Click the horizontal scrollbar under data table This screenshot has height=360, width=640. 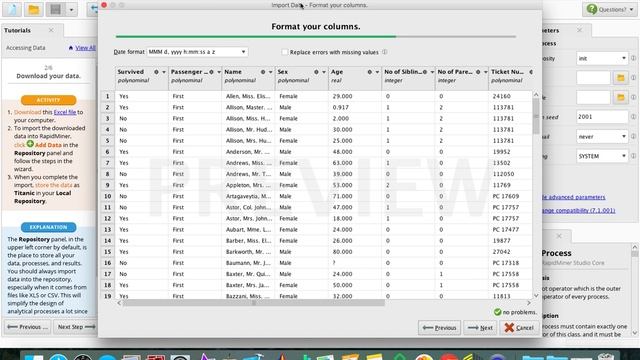(x=253, y=303)
